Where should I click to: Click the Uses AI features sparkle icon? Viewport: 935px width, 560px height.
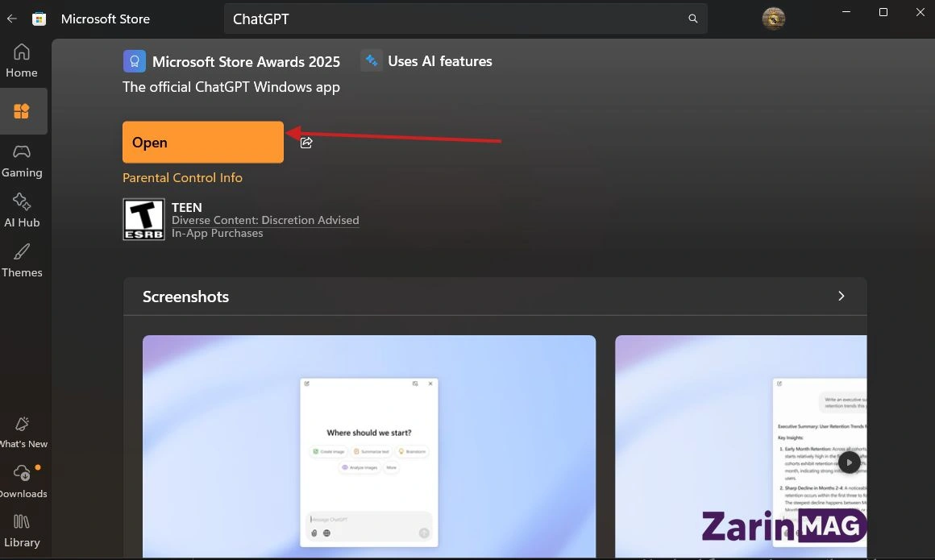pyautogui.click(x=372, y=60)
